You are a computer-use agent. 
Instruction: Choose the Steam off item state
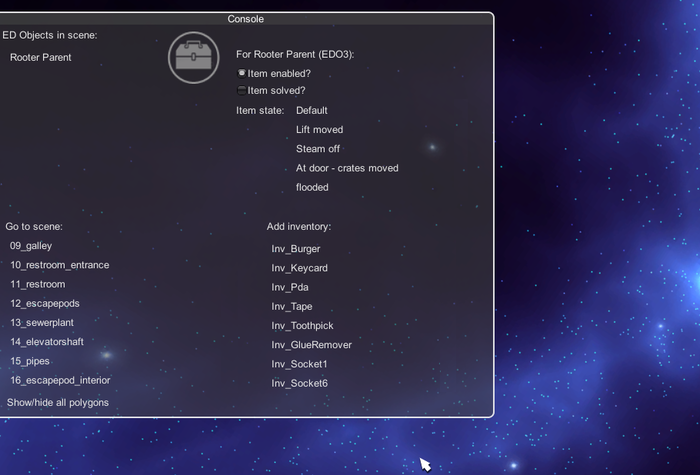click(318, 149)
